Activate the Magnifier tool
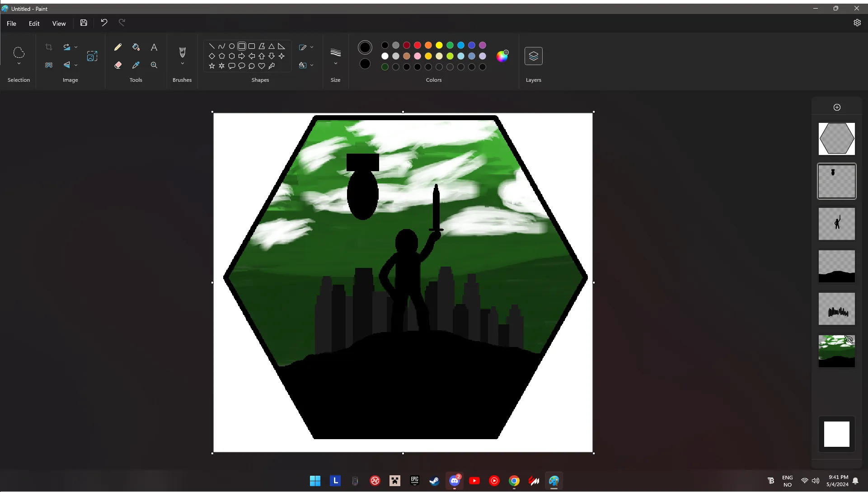The width and height of the screenshot is (868, 492). click(x=154, y=65)
